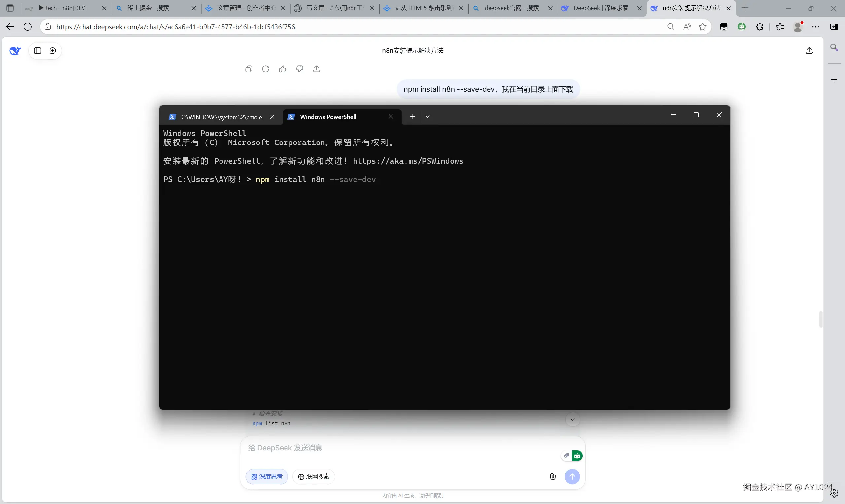
Task: Open the terminal tab list dropdown
Action: (428, 116)
